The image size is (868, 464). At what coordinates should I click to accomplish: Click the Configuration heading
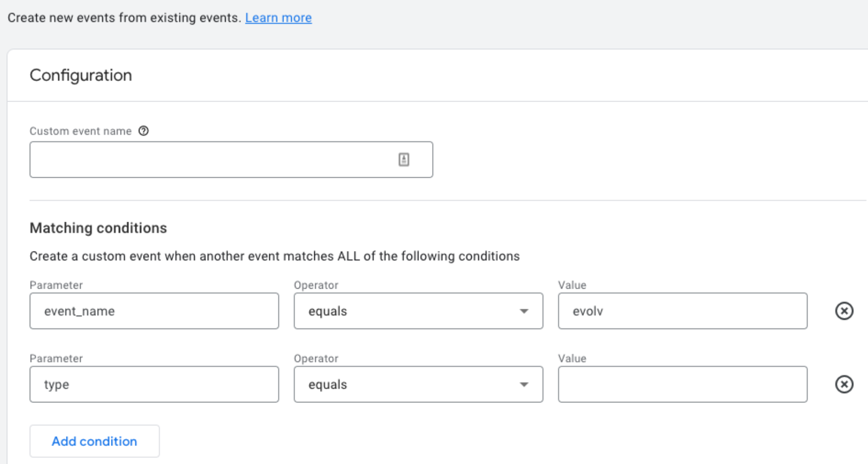81,75
